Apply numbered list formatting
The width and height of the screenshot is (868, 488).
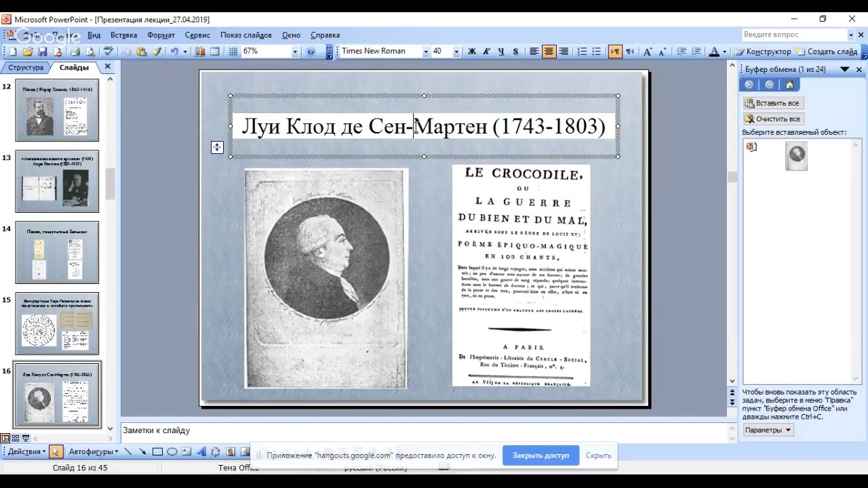582,52
